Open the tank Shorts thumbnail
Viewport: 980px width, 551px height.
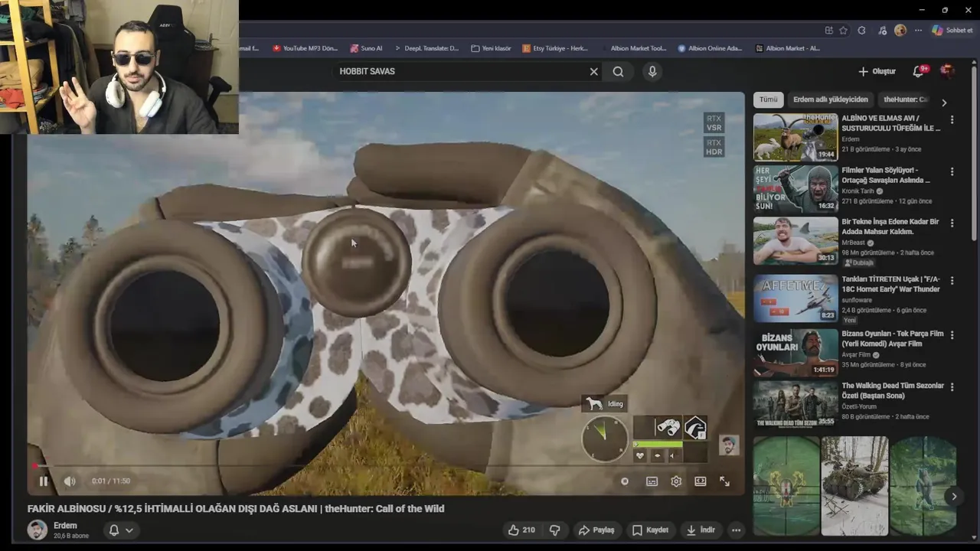pos(854,486)
